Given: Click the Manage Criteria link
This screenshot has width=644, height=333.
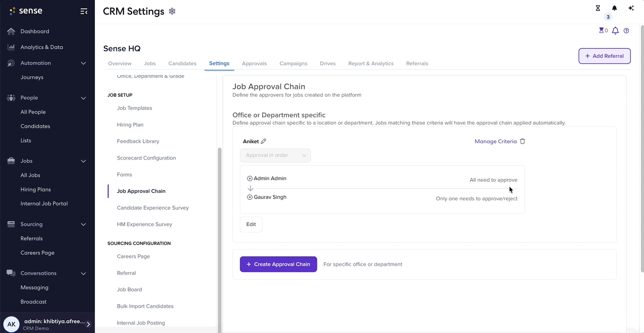Looking at the screenshot, I should pyautogui.click(x=496, y=141).
